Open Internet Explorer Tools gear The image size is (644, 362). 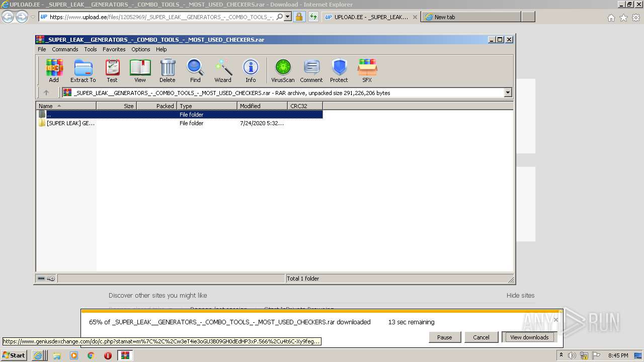(x=636, y=18)
